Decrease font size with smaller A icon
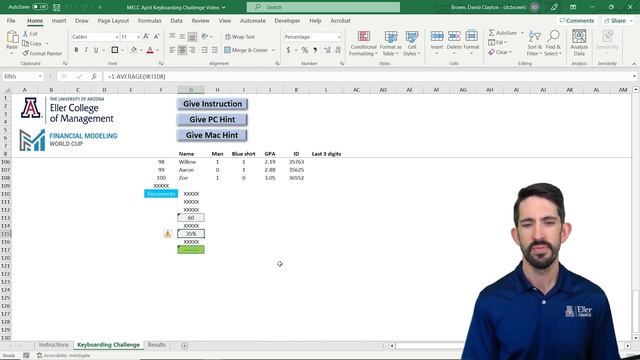The height and width of the screenshot is (360, 640). [x=156, y=37]
